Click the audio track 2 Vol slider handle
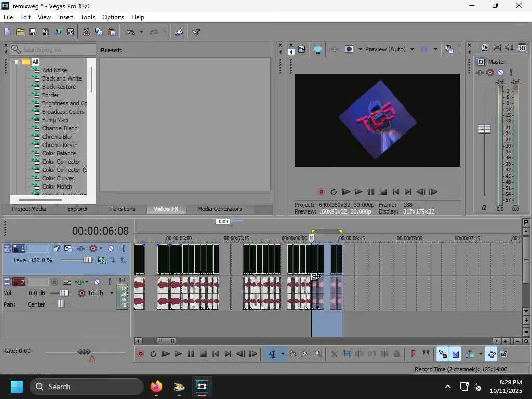The image size is (532, 399). pos(64,293)
